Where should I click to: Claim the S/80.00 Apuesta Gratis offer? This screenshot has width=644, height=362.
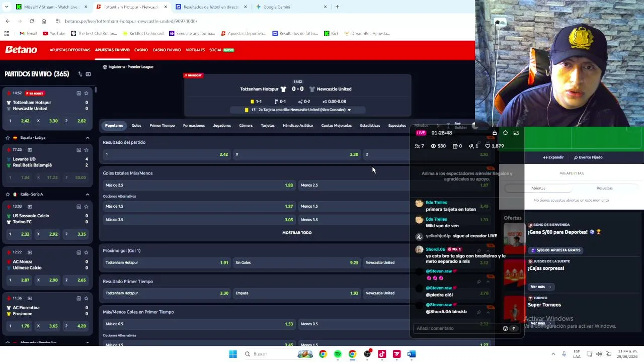(x=556, y=250)
